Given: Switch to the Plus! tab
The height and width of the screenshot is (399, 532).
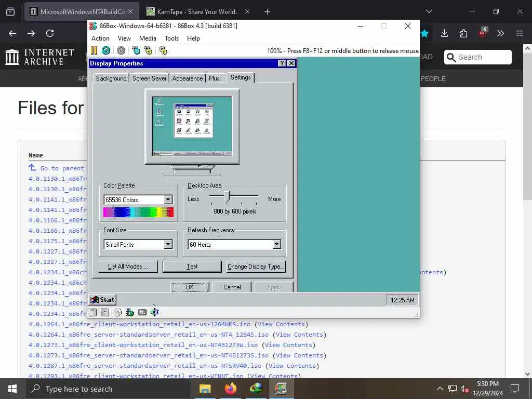Looking at the screenshot, I should click(x=215, y=78).
